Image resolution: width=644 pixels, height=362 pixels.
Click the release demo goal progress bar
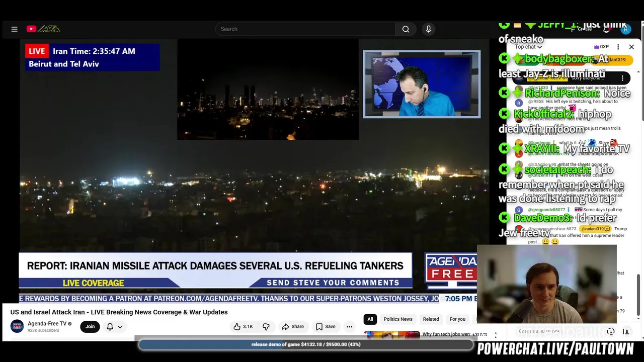coord(306,344)
